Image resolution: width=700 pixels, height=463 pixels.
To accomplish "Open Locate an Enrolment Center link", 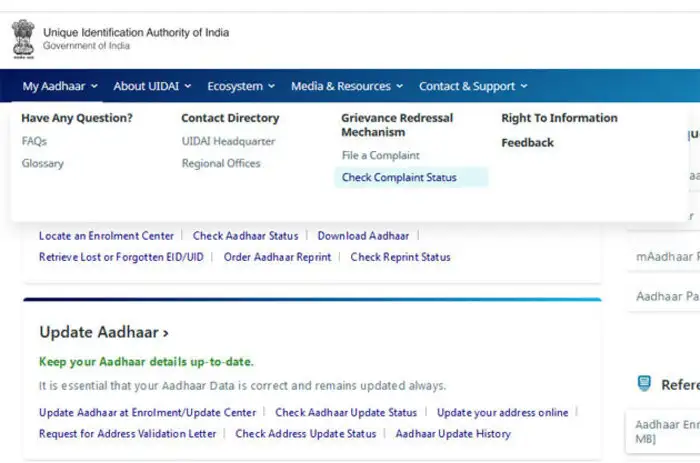I will tap(106, 236).
